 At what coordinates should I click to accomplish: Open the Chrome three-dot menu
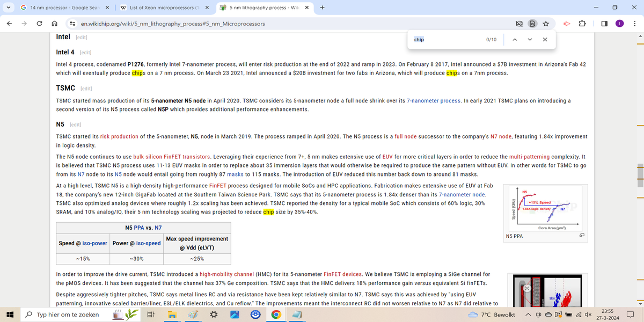634,24
